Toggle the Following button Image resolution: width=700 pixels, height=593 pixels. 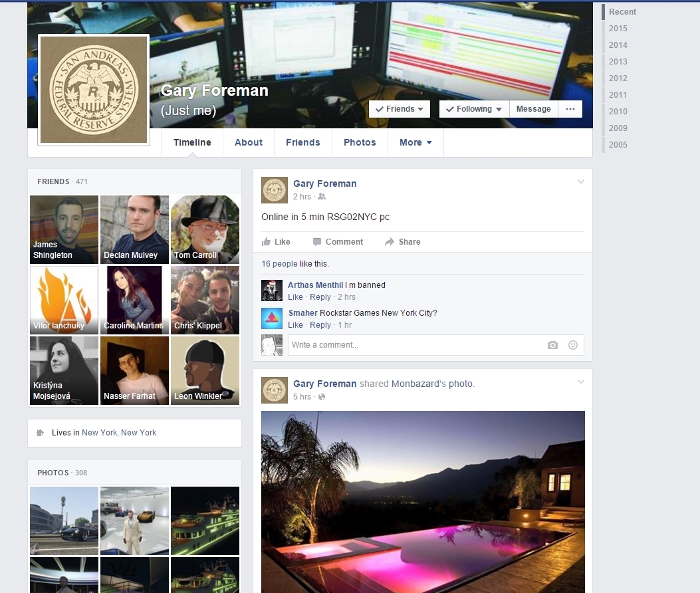[x=474, y=109]
